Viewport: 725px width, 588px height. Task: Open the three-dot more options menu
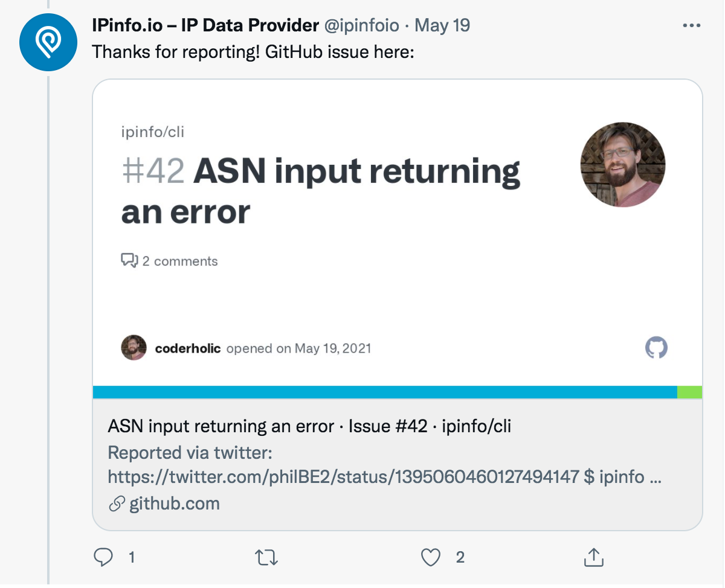pyautogui.click(x=691, y=26)
